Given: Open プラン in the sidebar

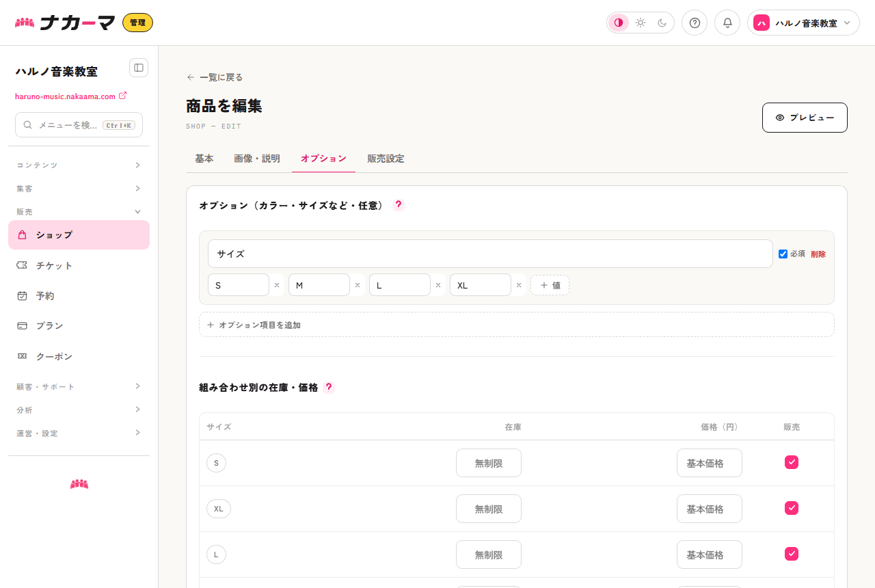Looking at the screenshot, I should (x=79, y=326).
